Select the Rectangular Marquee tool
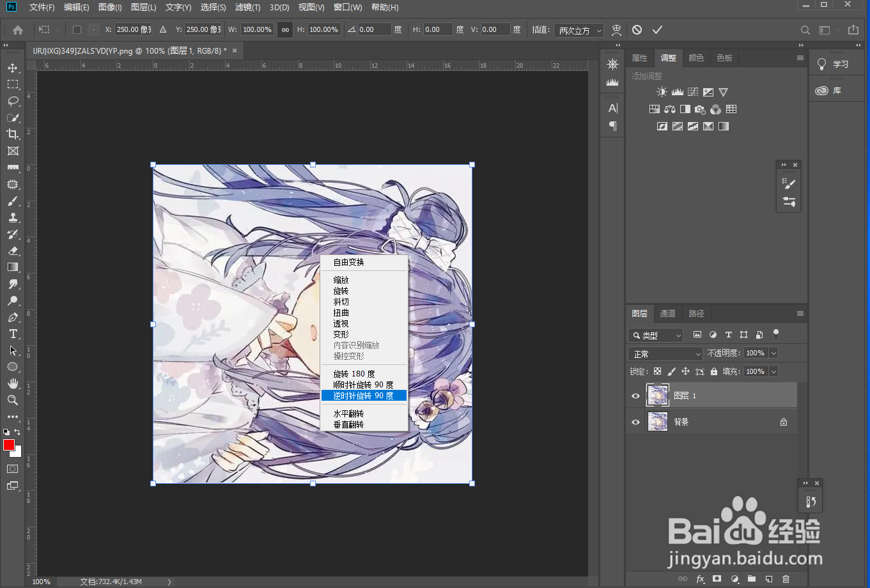This screenshot has width=870, height=588. [13, 84]
